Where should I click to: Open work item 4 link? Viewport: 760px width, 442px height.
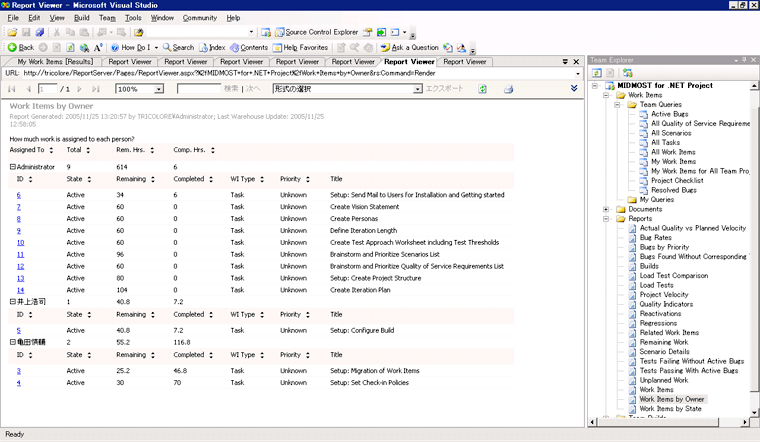pyautogui.click(x=18, y=383)
